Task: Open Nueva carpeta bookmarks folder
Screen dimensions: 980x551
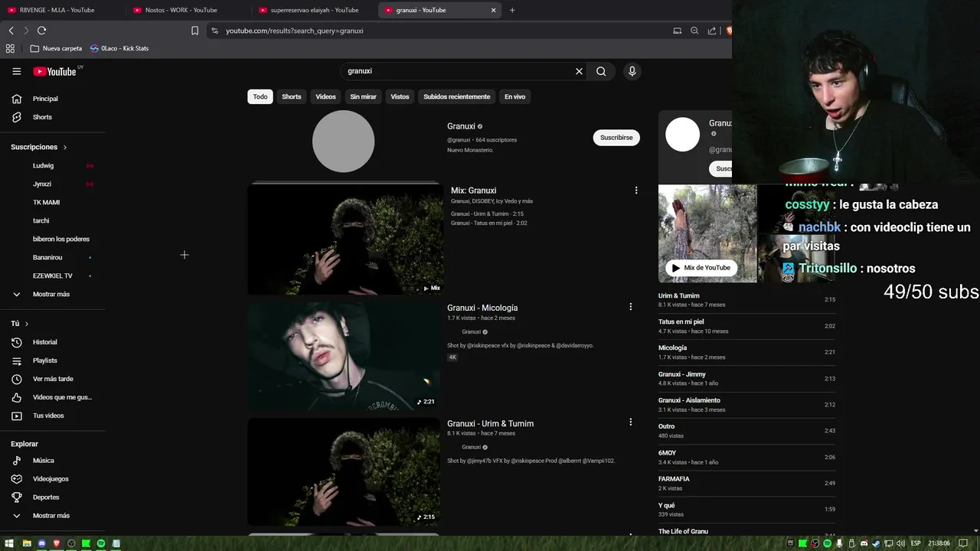Action: click(56, 48)
